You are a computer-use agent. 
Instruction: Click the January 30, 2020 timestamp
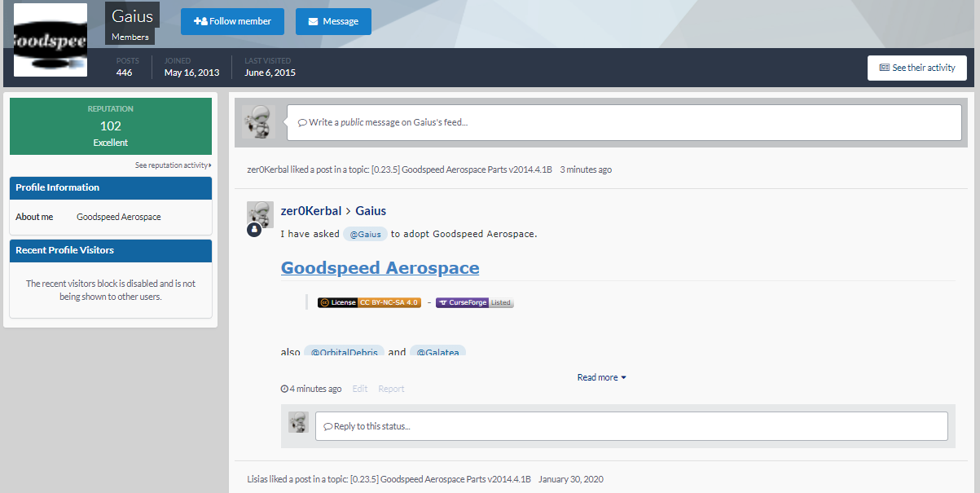(571, 479)
